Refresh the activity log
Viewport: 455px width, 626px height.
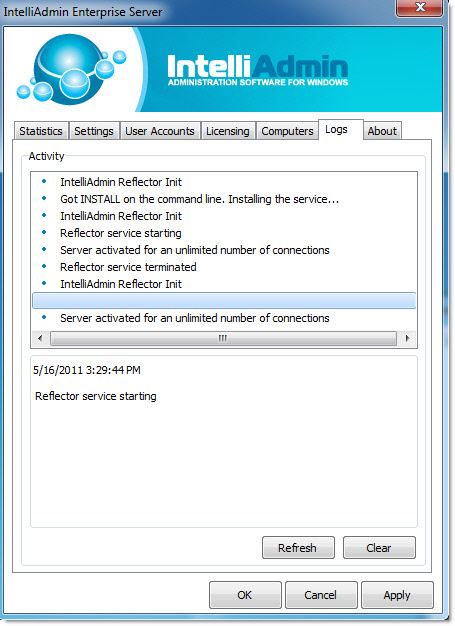point(298,548)
